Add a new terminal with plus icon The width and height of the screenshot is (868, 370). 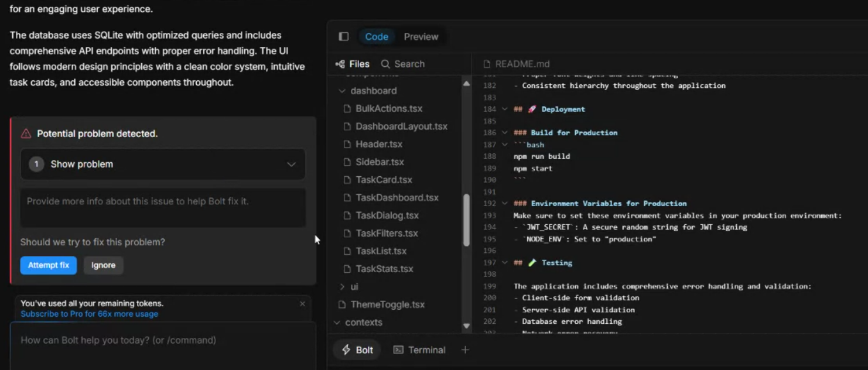click(465, 350)
